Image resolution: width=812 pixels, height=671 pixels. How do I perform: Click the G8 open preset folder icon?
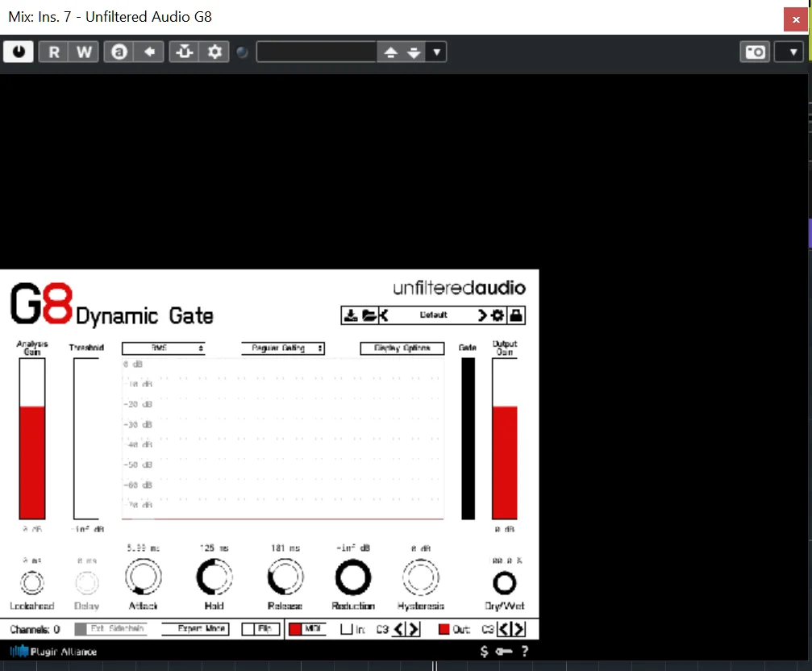click(369, 315)
